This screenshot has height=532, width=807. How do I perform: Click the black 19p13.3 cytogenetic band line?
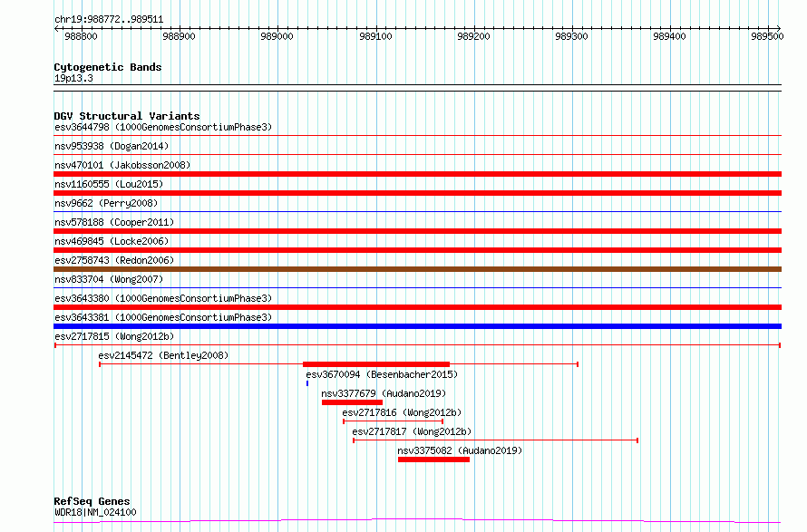(417, 88)
